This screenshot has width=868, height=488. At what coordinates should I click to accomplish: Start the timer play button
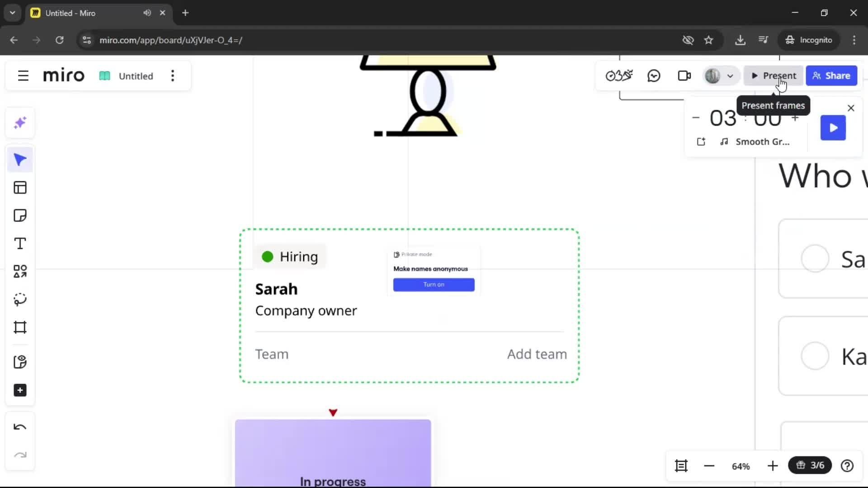click(x=833, y=128)
